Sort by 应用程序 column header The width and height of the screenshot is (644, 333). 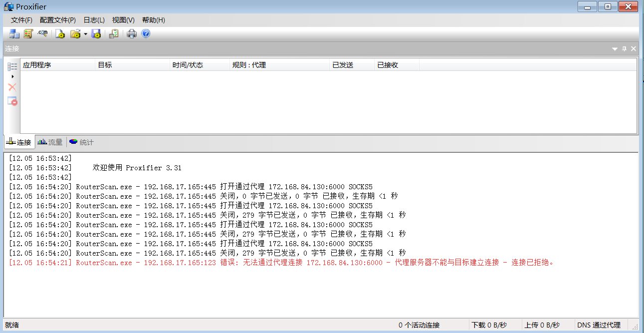tap(58, 65)
